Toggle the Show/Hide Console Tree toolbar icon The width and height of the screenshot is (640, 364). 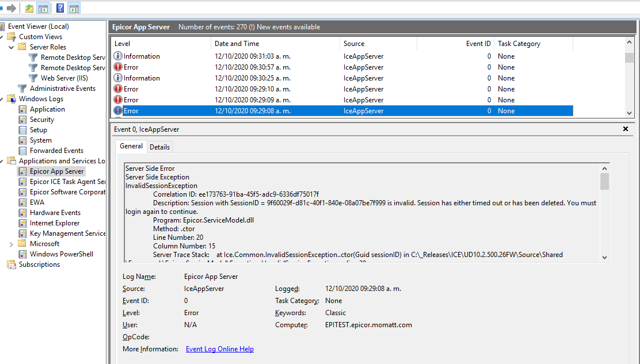(x=43, y=8)
